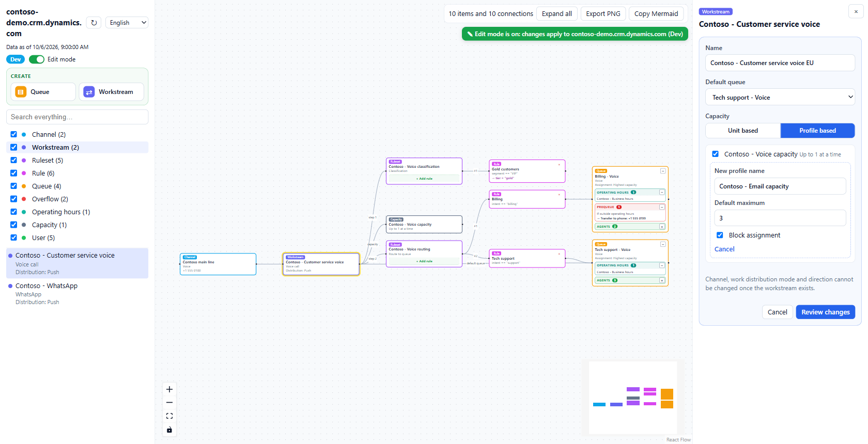Click Add rule in Voice routing ruleset
The width and height of the screenshot is (868, 444).
[424, 261]
